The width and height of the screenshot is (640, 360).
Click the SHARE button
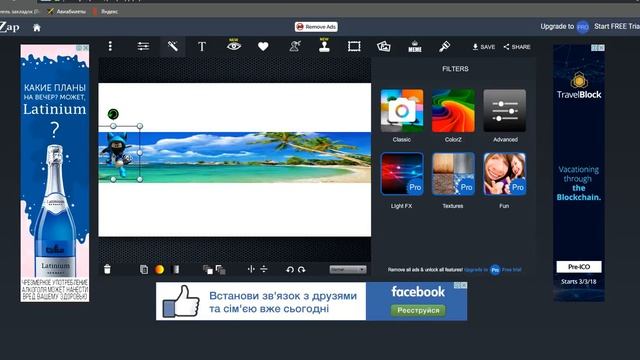[x=517, y=47]
